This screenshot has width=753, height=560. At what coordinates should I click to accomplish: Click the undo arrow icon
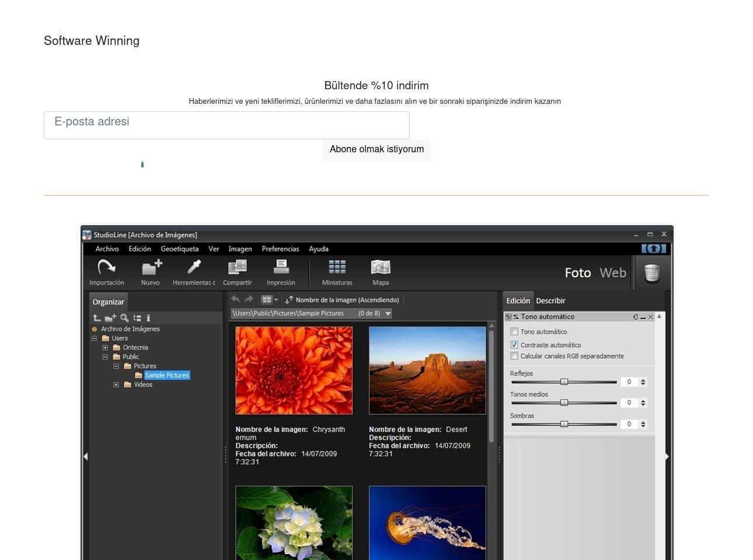(235, 299)
